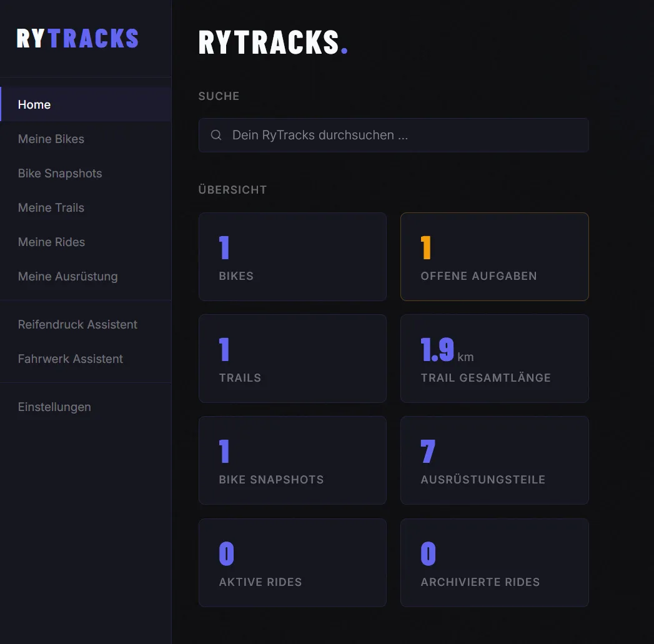Open the Aktive Rides card
Viewport: 654px width, 644px height.
292,562
